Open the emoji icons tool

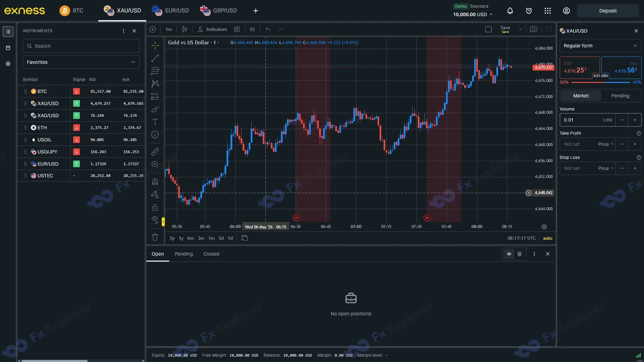pyautogui.click(x=155, y=135)
